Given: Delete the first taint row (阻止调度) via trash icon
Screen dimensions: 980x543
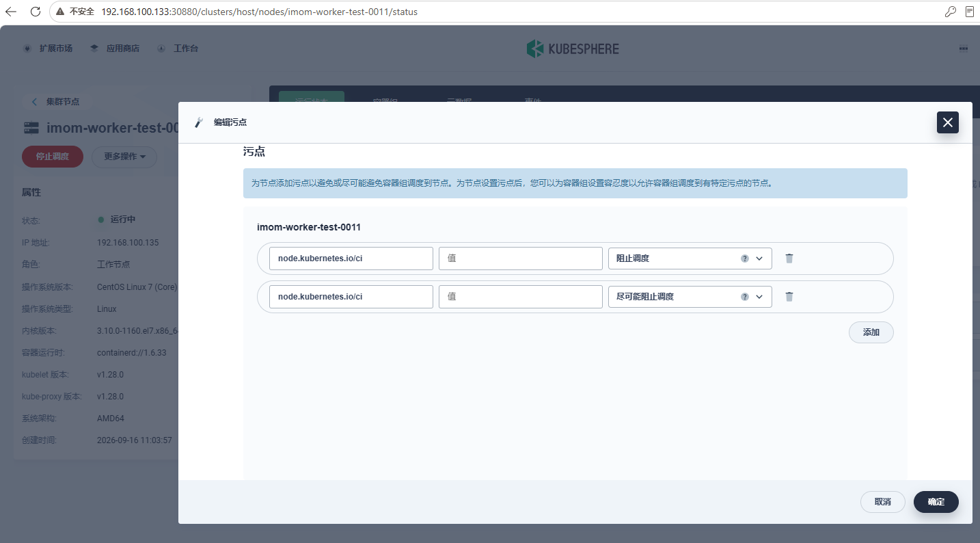Looking at the screenshot, I should (x=789, y=259).
